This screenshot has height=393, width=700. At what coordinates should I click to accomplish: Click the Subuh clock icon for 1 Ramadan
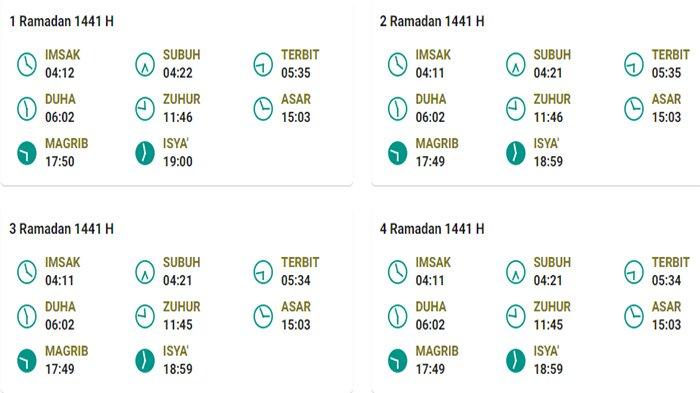click(x=145, y=64)
